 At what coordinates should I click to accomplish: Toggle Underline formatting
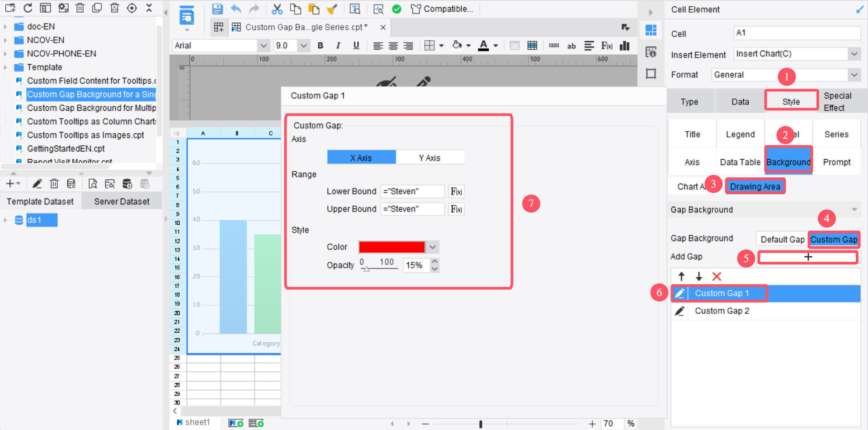pos(356,45)
